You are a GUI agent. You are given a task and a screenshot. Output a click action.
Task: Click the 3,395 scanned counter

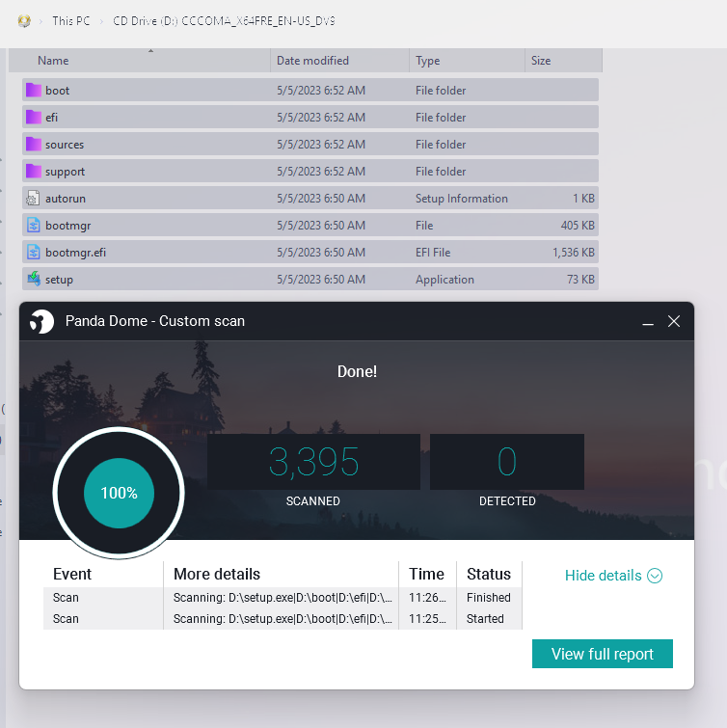coord(313,462)
